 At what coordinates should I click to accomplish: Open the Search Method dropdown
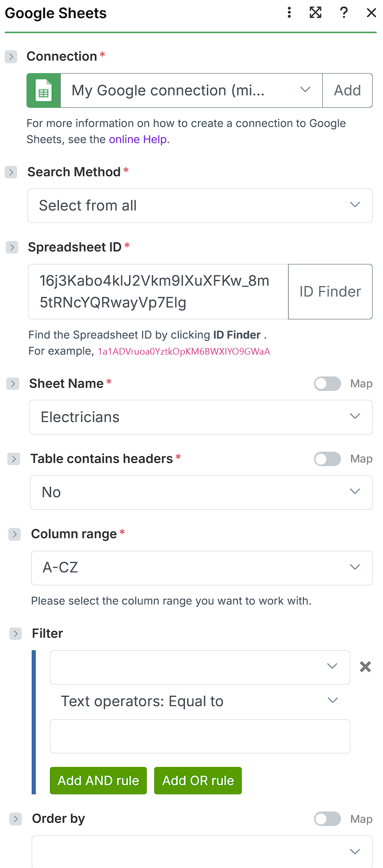[x=200, y=206]
